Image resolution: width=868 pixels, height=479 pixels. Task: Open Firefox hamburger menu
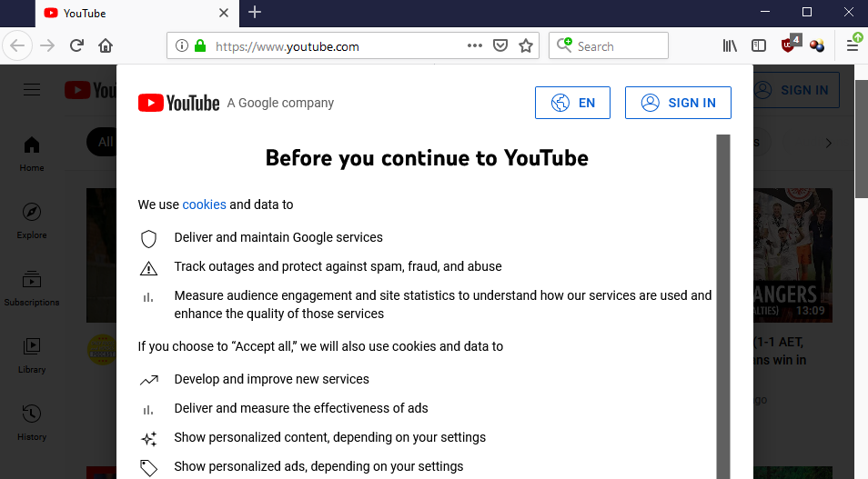point(853,46)
